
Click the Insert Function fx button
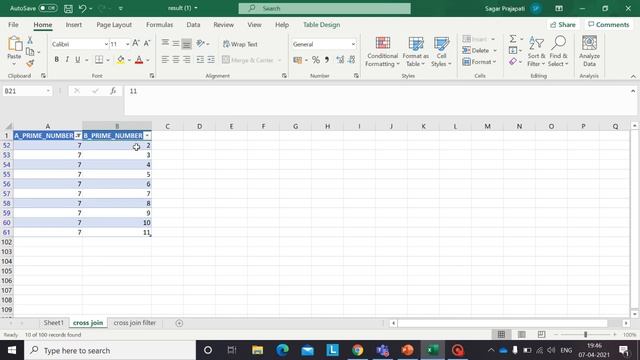click(x=113, y=91)
